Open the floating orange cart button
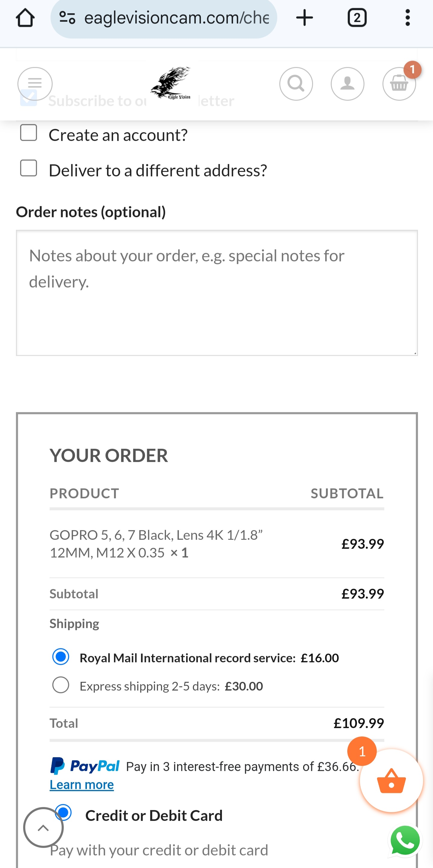 pos(391,780)
